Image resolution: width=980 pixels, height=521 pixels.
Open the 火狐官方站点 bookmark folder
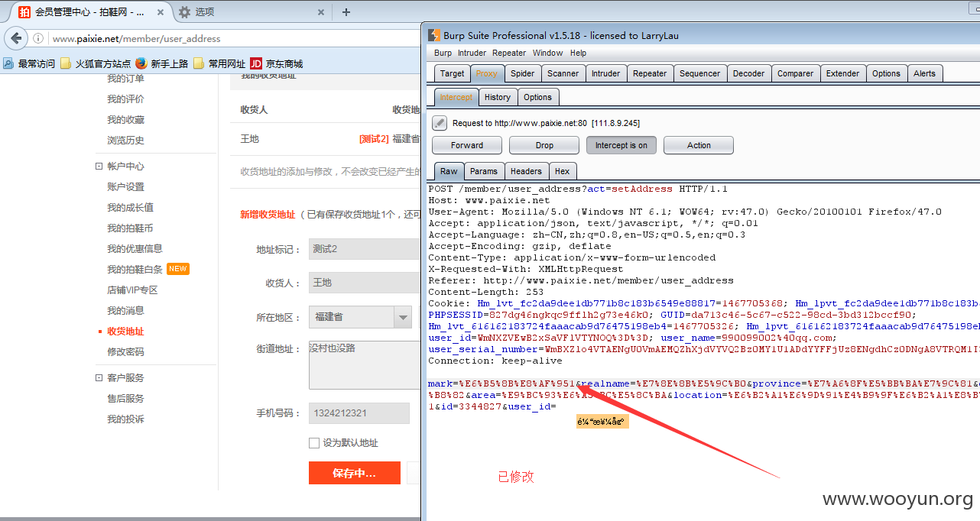tap(96, 63)
